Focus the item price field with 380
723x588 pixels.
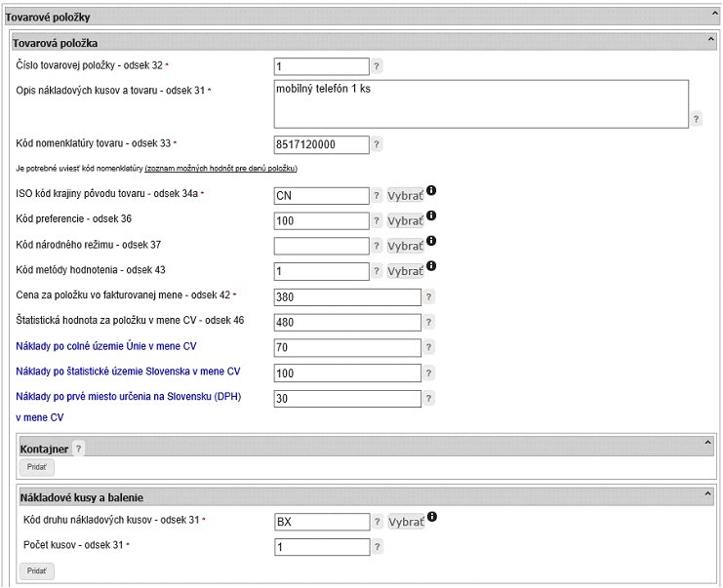tap(347, 297)
